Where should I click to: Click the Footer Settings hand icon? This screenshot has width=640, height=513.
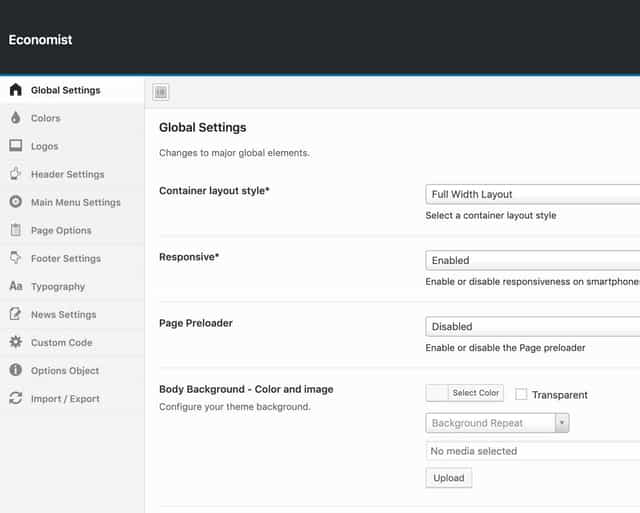[x=16, y=258]
